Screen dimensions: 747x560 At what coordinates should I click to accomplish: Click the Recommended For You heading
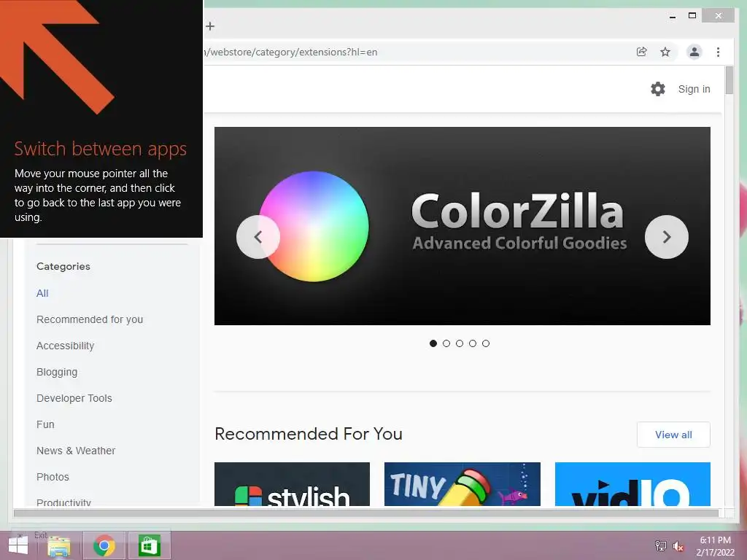309,434
